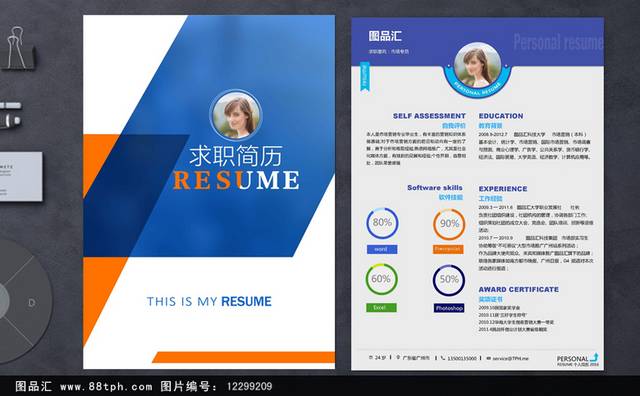Click the blue word label button
Image resolution: width=640 pixels, height=396 pixels.
pyautogui.click(x=382, y=249)
